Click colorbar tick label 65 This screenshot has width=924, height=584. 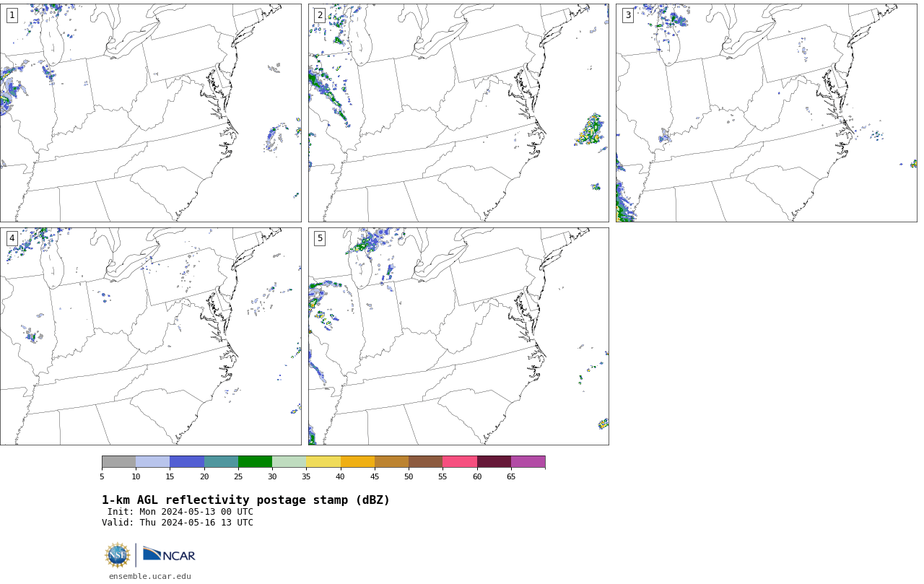click(x=511, y=476)
